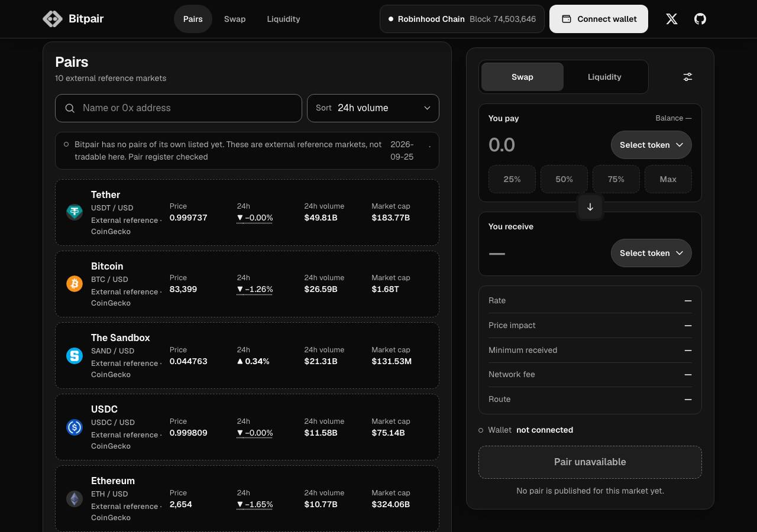Click the 25% amount button
The width and height of the screenshot is (757, 532).
(512, 179)
